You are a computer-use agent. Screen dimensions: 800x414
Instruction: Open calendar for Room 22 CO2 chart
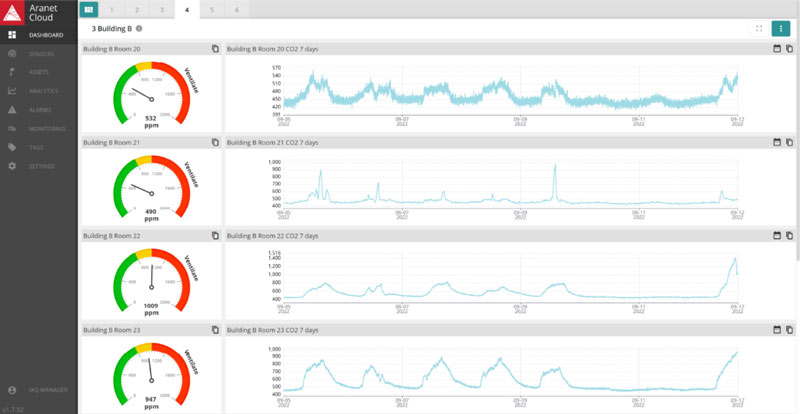tap(777, 236)
